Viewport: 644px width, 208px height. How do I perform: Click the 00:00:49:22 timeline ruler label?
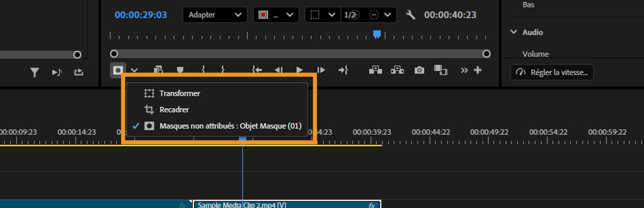coord(489,132)
